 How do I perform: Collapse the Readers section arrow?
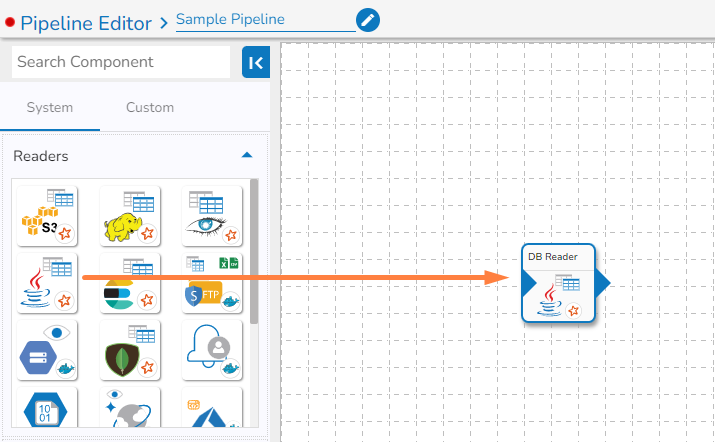247,155
